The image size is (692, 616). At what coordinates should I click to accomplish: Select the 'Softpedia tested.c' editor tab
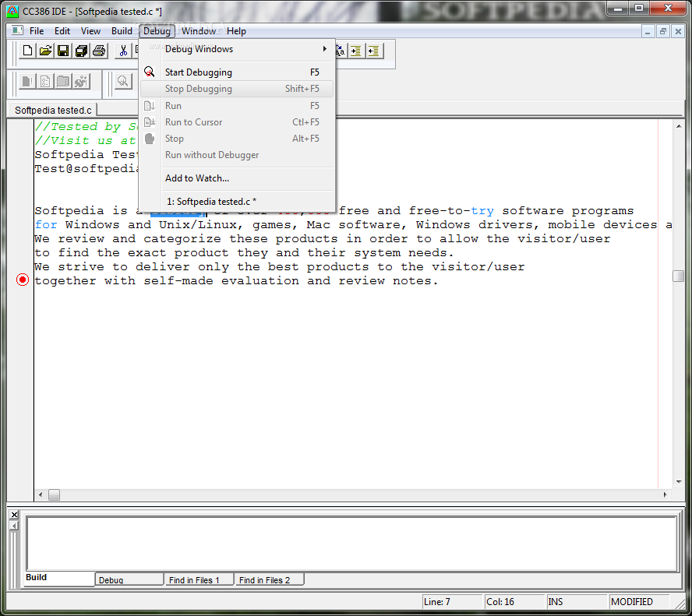pos(53,110)
